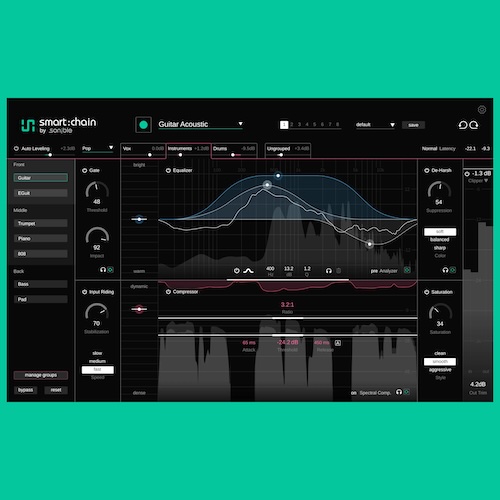Toggle the Saturation module power
This screenshot has height=500, width=500.
427,292
